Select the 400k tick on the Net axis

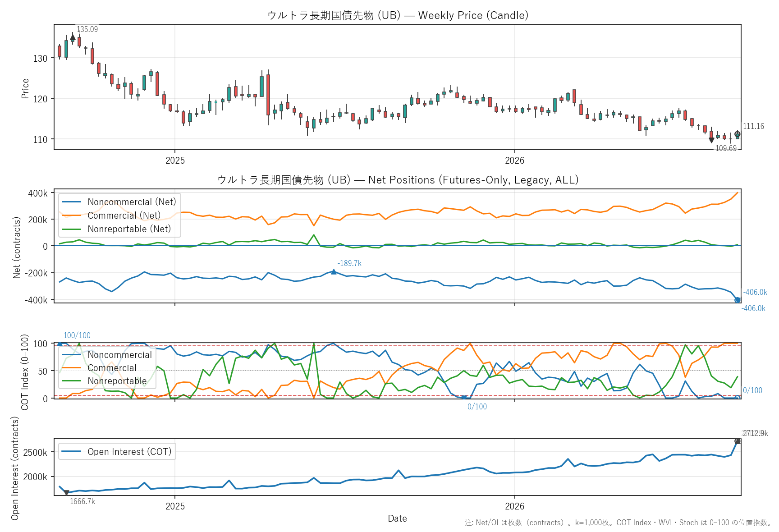(x=38, y=193)
